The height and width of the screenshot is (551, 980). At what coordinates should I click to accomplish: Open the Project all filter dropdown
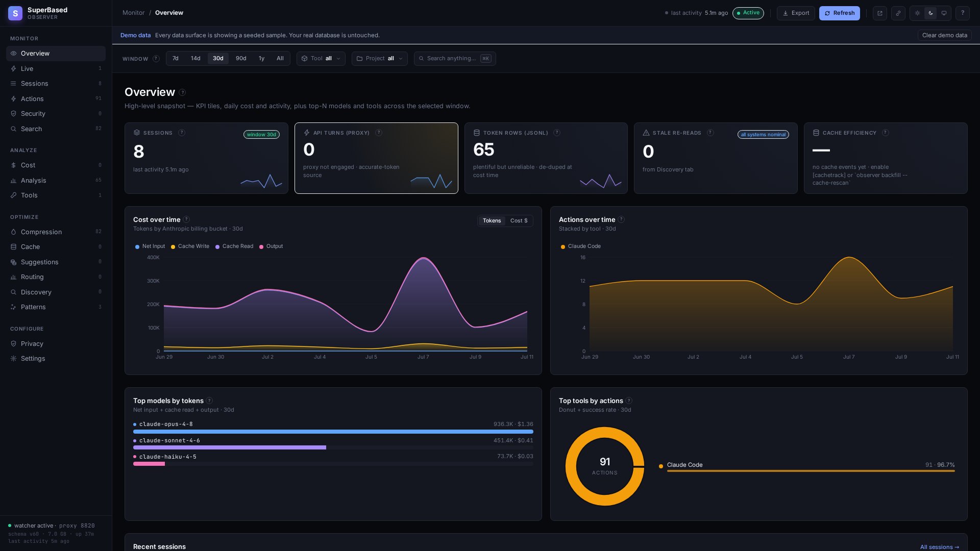pyautogui.click(x=379, y=59)
